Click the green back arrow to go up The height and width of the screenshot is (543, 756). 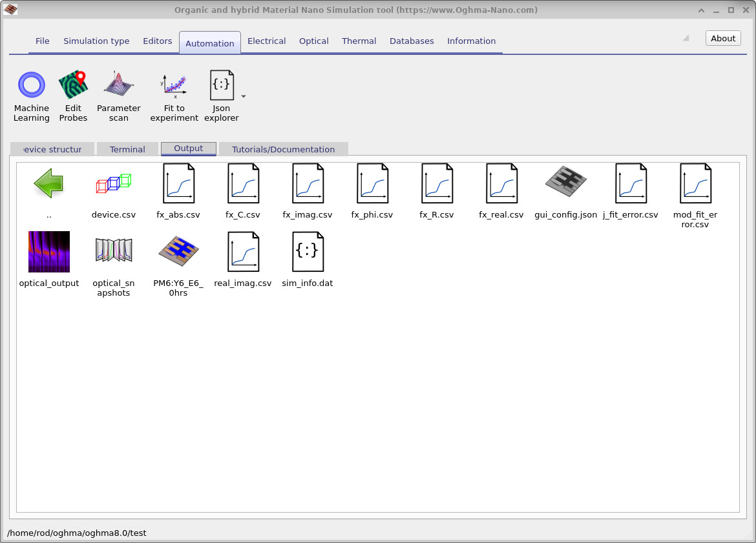click(48, 183)
